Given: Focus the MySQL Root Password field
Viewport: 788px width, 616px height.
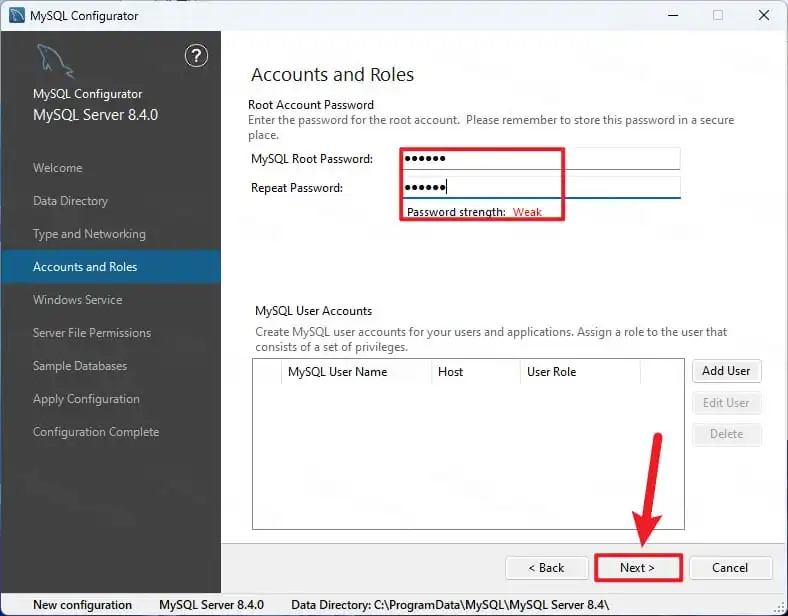Looking at the screenshot, I should click(541, 159).
